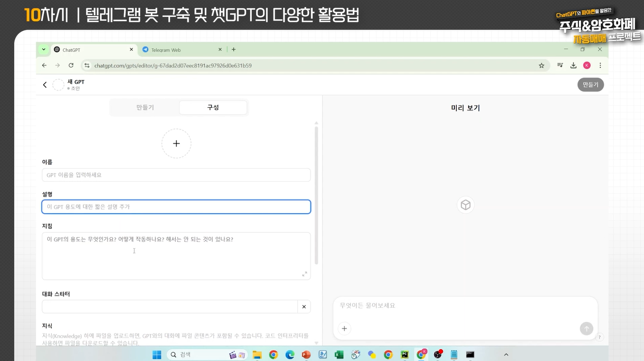The width and height of the screenshot is (644, 361).
Task: Expand the instructions field to full size
Action: coord(304,274)
